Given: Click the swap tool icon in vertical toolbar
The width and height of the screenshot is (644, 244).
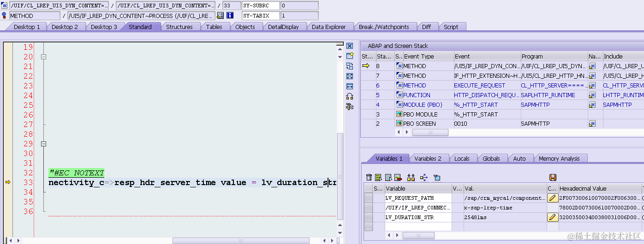Looking at the screenshot, I should [x=350, y=66].
